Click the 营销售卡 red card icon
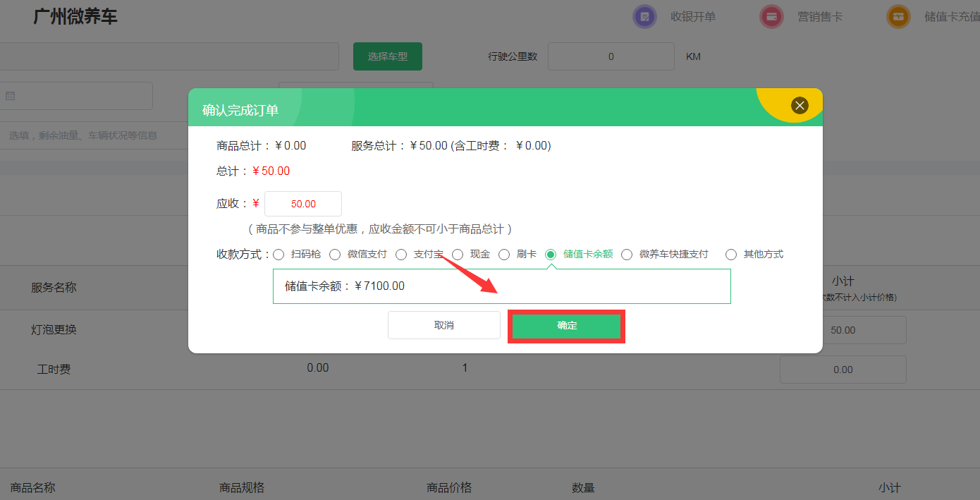Image resolution: width=980 pixels, height=500 pixels. coord(771,16)
